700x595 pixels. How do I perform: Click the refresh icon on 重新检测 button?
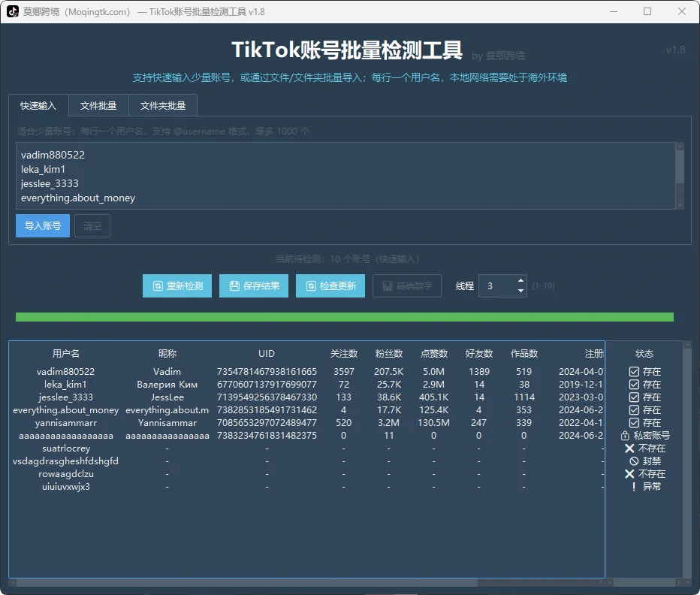pyautogui.click(x=158, y=286)
